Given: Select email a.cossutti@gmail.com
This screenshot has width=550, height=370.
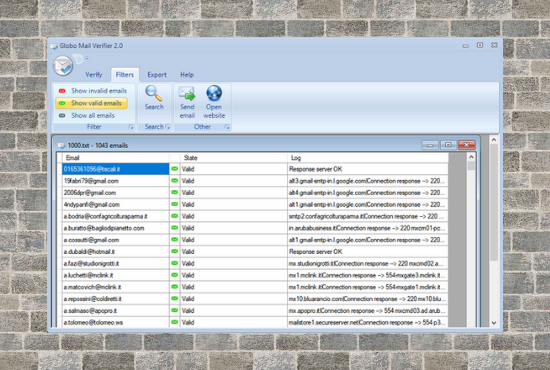Looking at the screenshot, I should pyautogui.click(x=116, y=240).
